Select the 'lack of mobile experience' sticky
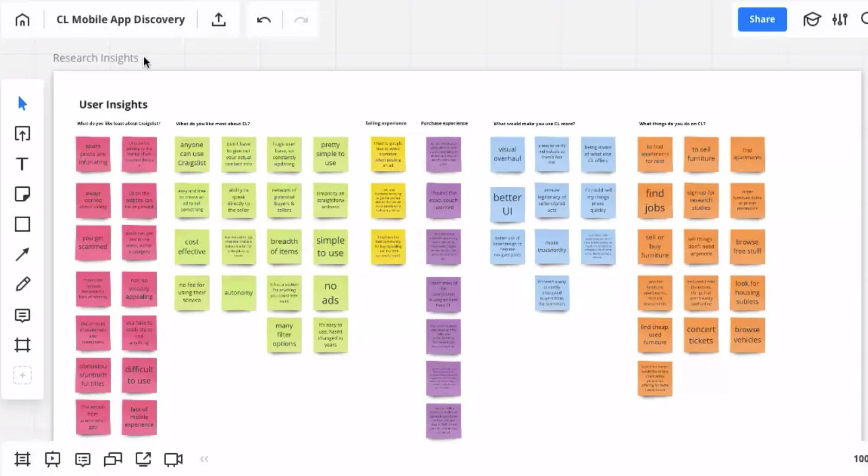This screenshot has height=476, width=868. tap(139, 417)
